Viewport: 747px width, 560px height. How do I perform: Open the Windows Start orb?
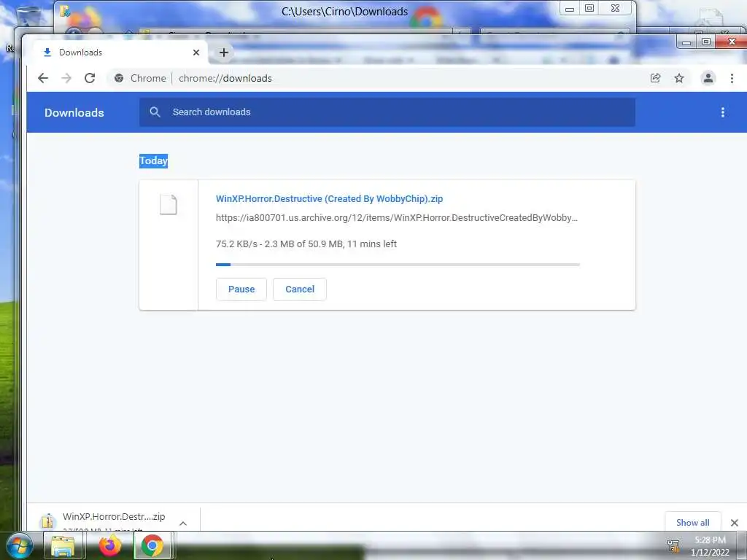(x=19, y=545)
